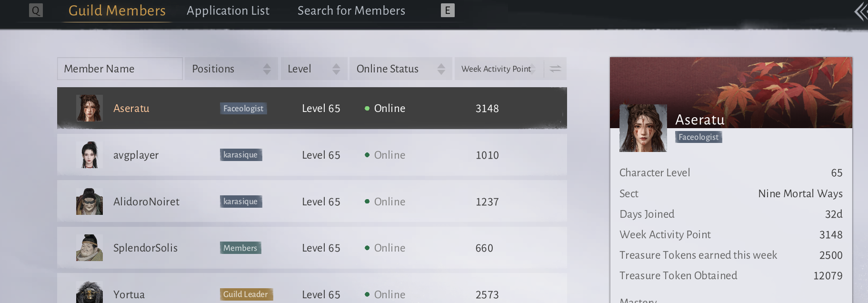Image resolution: width=868 pixels, height=303 pixels.
Task: Open Aseratu's avatar in member list
Action: pos(90,108)
